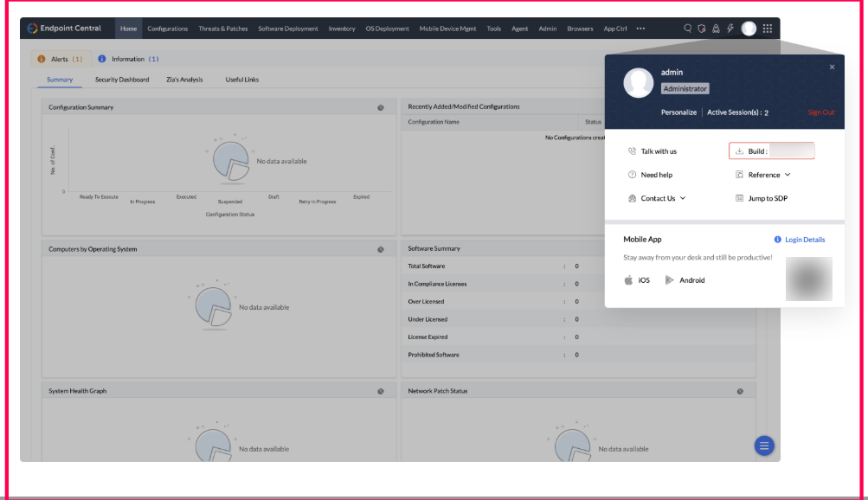This screenshot has height=500, width=868.
Task: Click the Administrator role badge
Action: (685, 88)
